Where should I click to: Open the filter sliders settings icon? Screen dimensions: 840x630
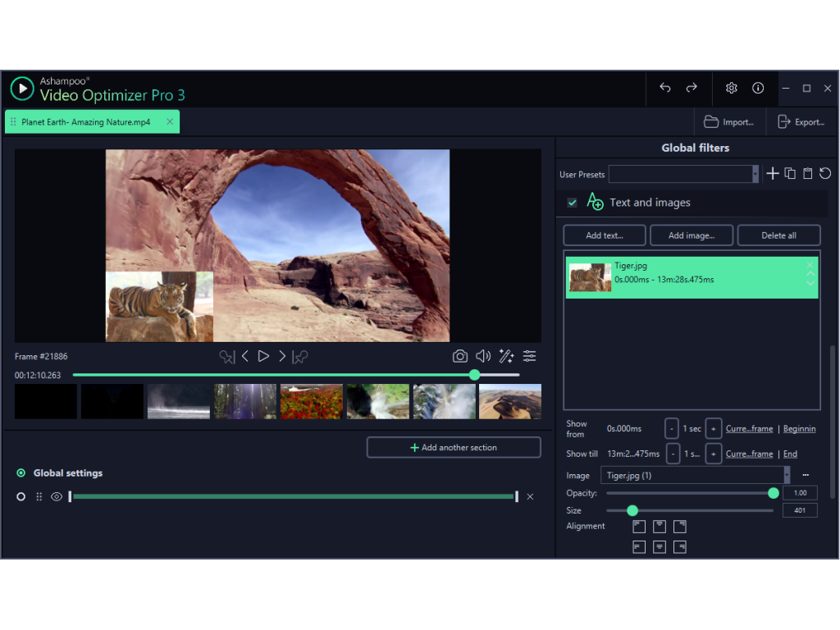point(530,356)
